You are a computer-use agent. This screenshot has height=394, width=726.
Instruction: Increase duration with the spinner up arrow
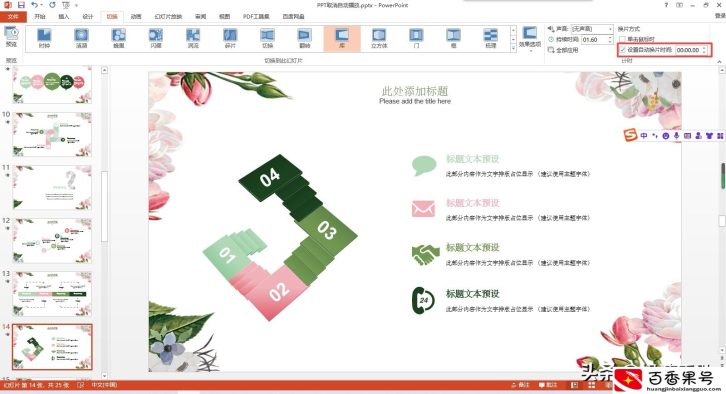[611, 38]
